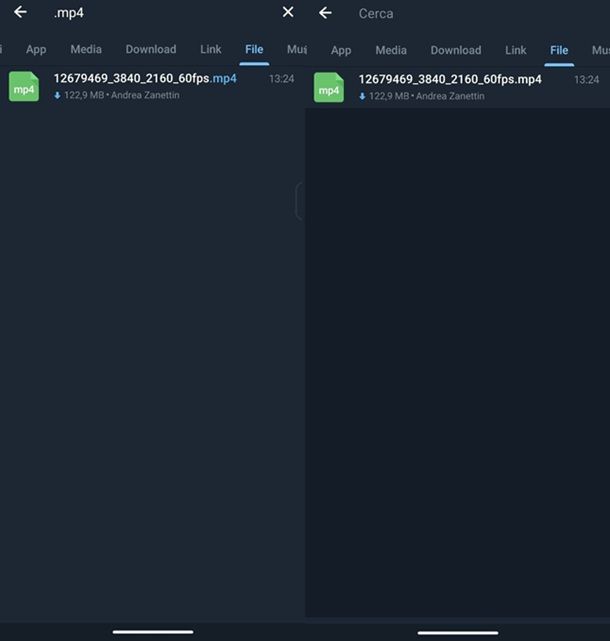Image resolution: width=610 pixels, height=641 pixels.
Task: Switch to Media tab in left screen
Action: pos(86,49)
